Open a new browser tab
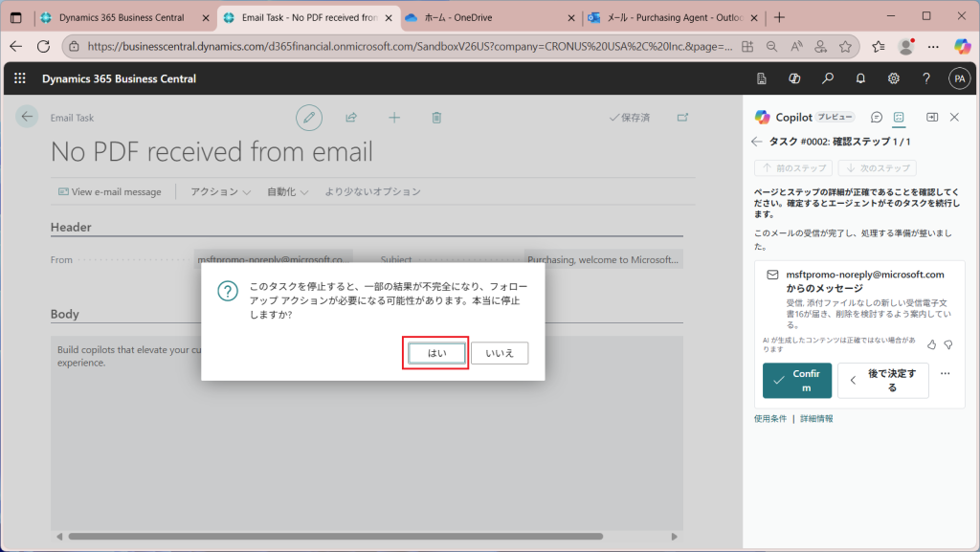Image resolution: width=980 pixels, height=552 pixels. point(779,17)
